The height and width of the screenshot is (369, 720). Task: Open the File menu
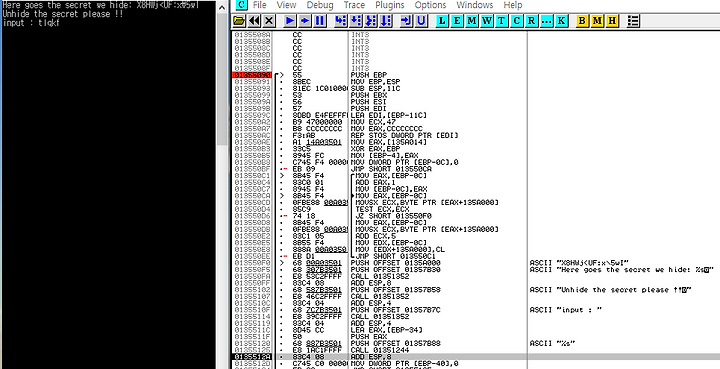pos(259,5)
